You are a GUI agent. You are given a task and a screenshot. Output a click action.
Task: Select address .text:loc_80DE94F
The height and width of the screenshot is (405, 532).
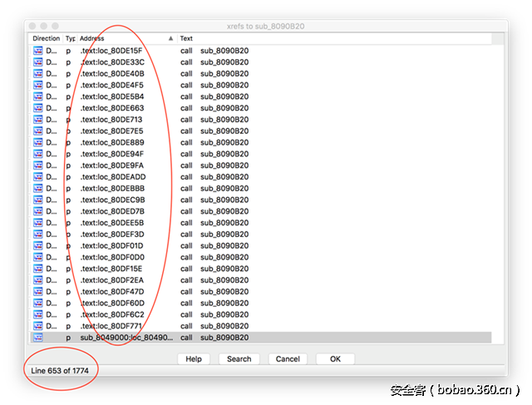click(112, 154)
